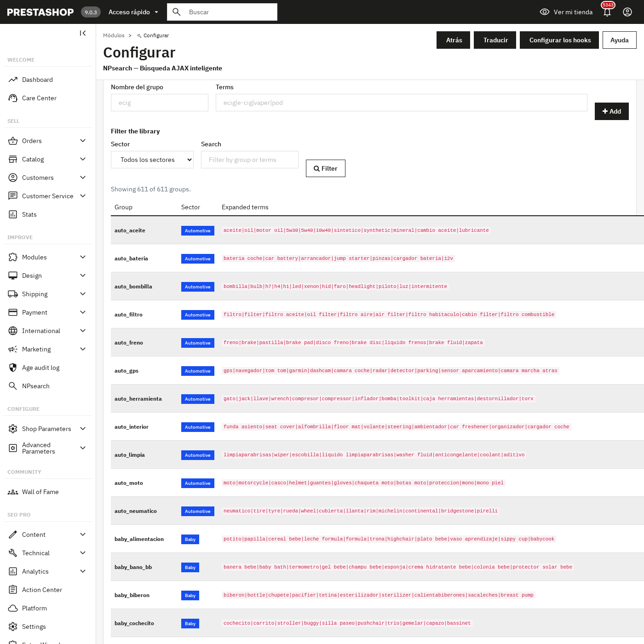This screenshot has height=644, width=644.
Task: Open NPsearch menu item
Action: point(48,386)
